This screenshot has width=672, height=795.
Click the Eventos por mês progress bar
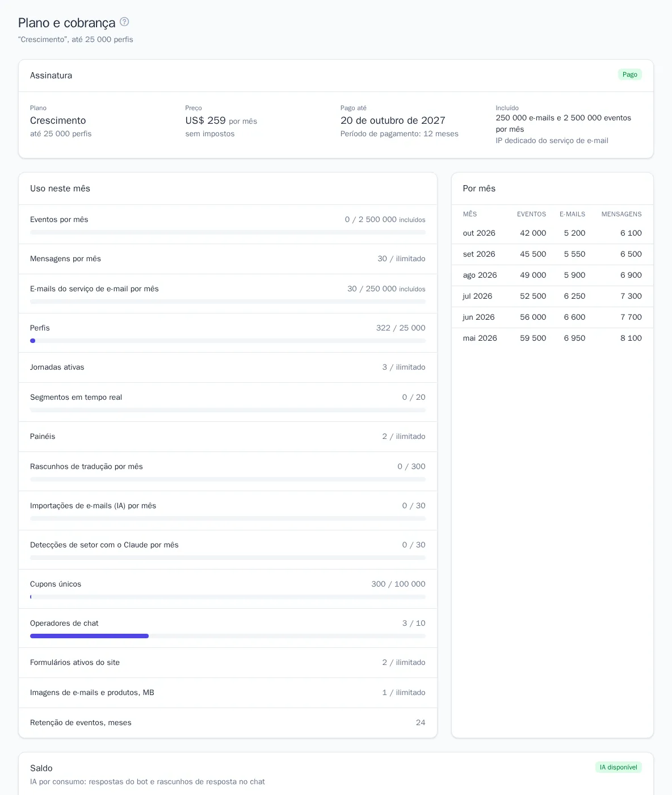(x=228, y=232)
